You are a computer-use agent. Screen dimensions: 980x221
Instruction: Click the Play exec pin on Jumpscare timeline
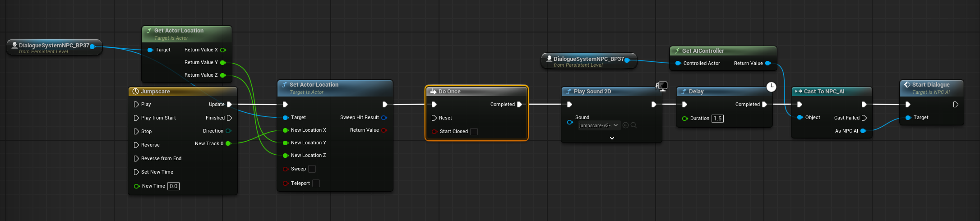[136, 105]
